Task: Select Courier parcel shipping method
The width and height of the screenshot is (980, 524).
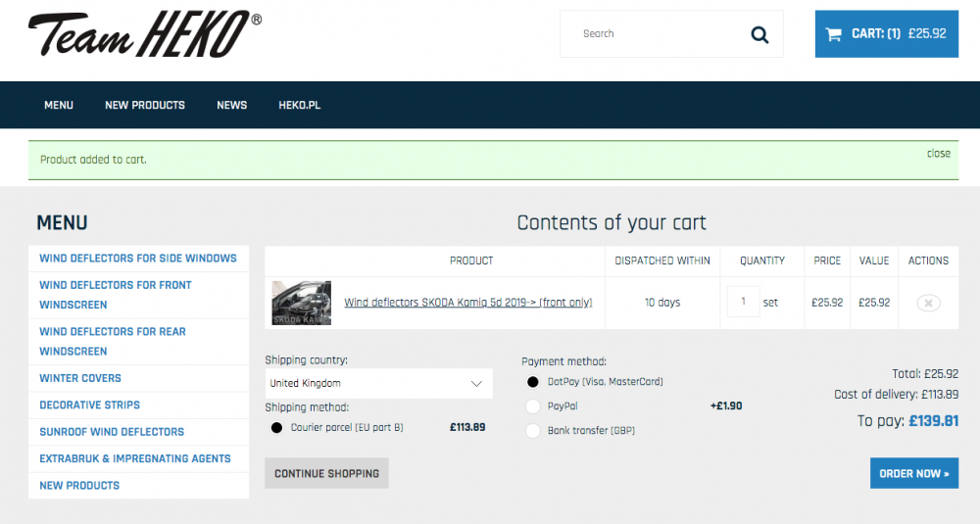Action: coord(276,428)
